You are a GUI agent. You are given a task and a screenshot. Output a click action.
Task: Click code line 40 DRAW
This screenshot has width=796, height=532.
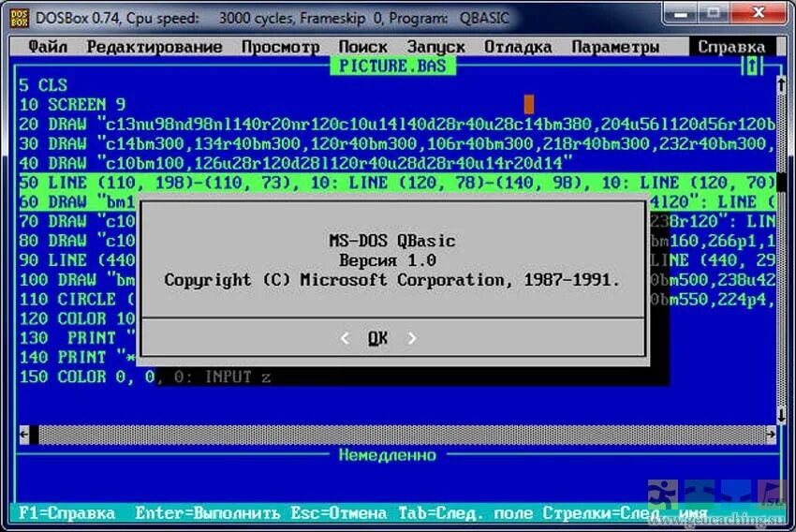(x=295, y=164)
